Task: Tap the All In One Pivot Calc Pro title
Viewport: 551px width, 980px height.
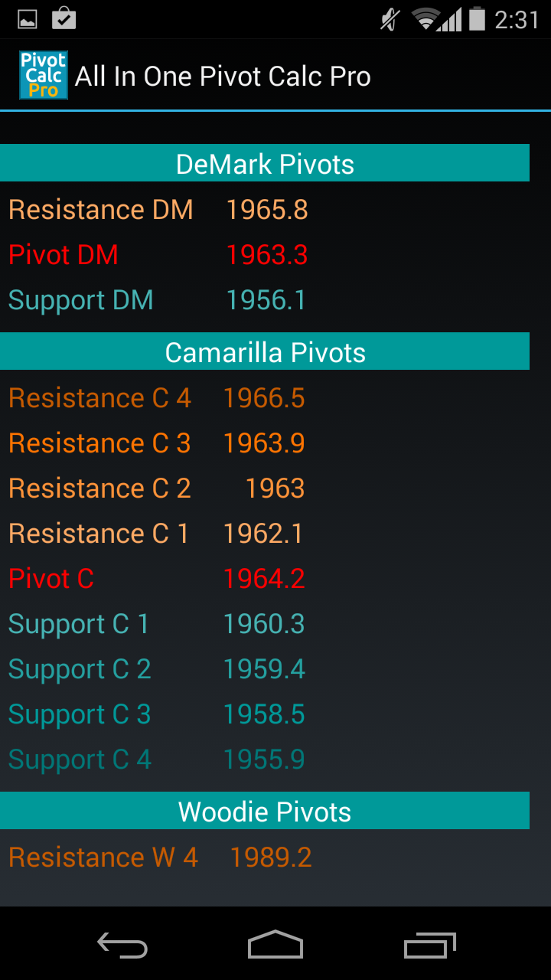Action: [x=223, y=77]
